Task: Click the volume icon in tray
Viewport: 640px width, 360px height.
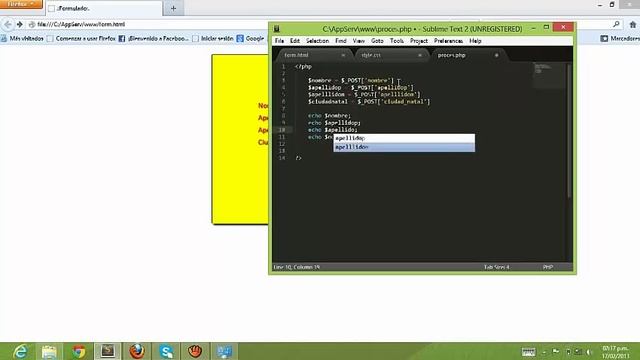Action: pos(589,351)
